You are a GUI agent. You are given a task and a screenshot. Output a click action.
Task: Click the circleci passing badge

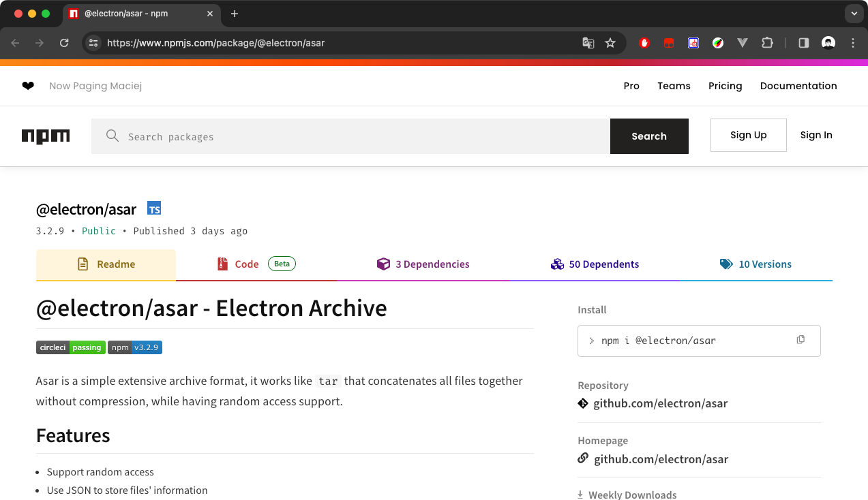point(71,347)
